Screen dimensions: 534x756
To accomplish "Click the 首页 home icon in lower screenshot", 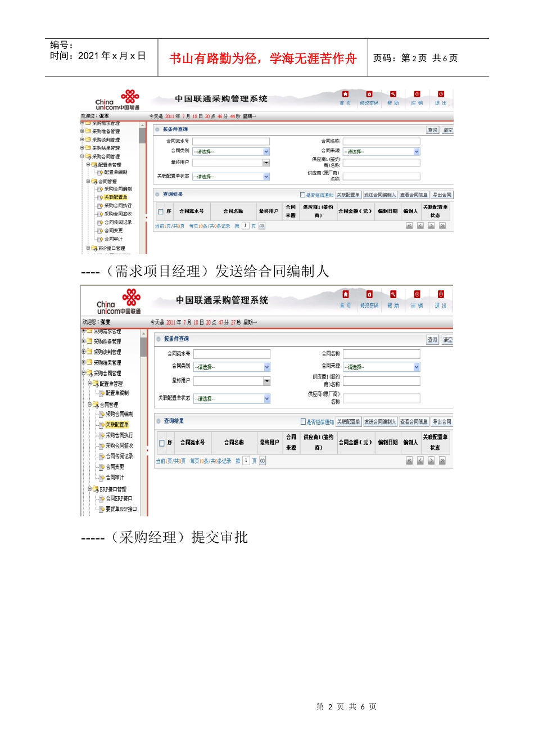I will (x=346, y=294).
